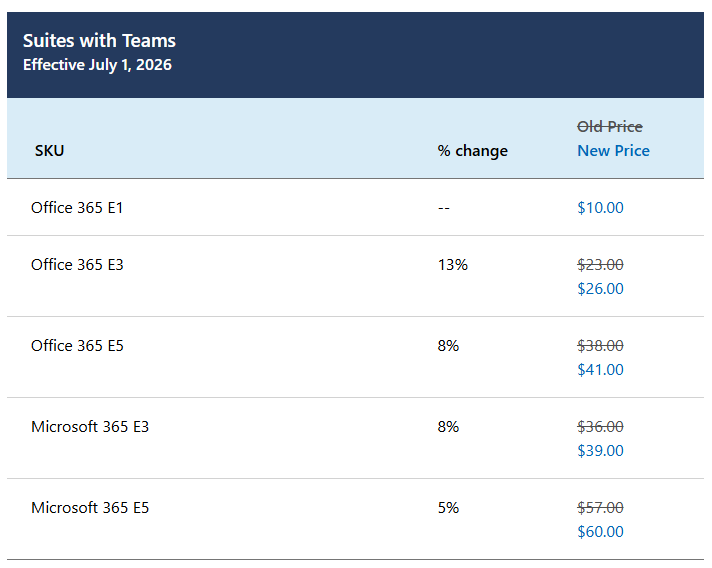Select the Office 365 E3 SKU name
Image resolution: width=712 pixels, height=568 pixels.
coord(77,265)
